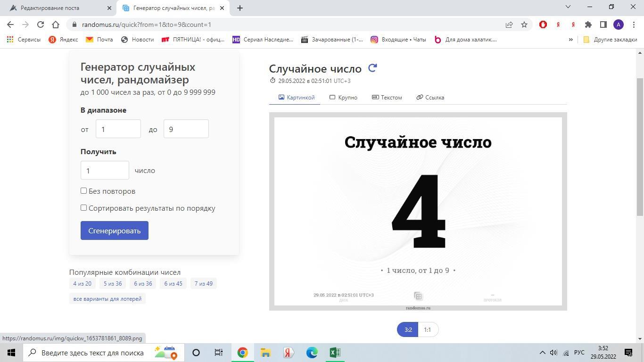Click the address bar URL

(147, 25)
